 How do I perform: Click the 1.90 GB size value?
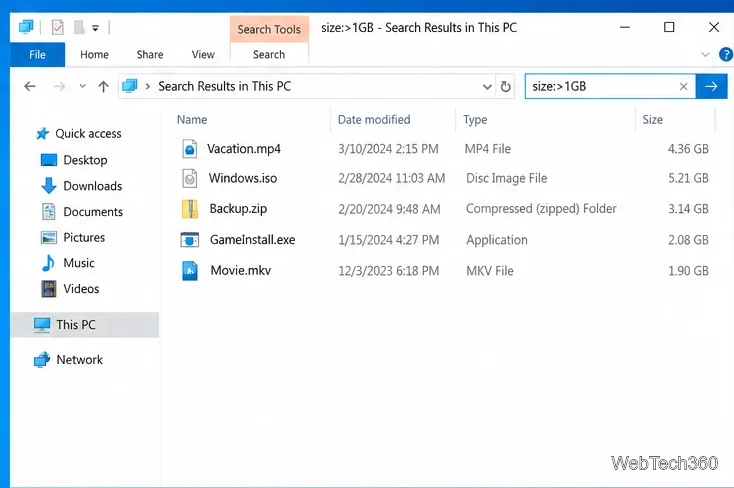tap(688, 271)
